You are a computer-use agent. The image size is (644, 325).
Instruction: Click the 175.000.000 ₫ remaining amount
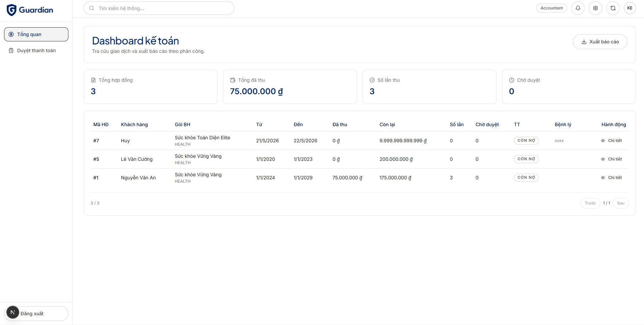point(395,178)
